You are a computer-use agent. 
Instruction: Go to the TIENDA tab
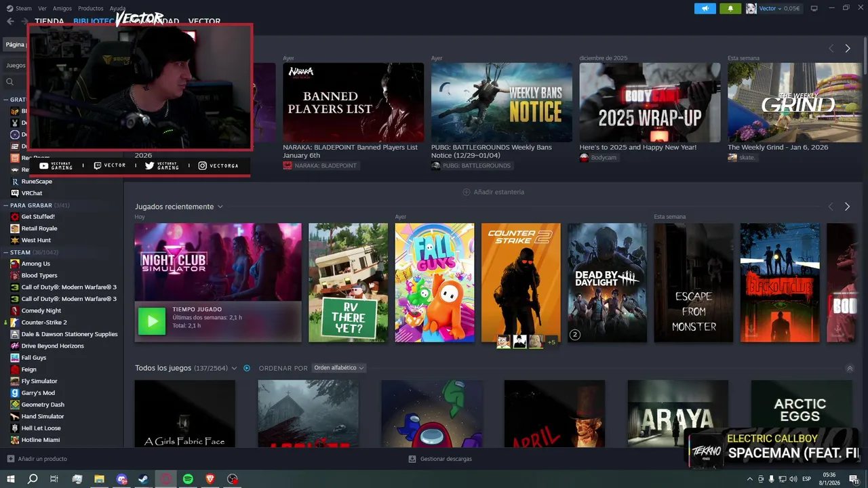(x=50, y=22)
